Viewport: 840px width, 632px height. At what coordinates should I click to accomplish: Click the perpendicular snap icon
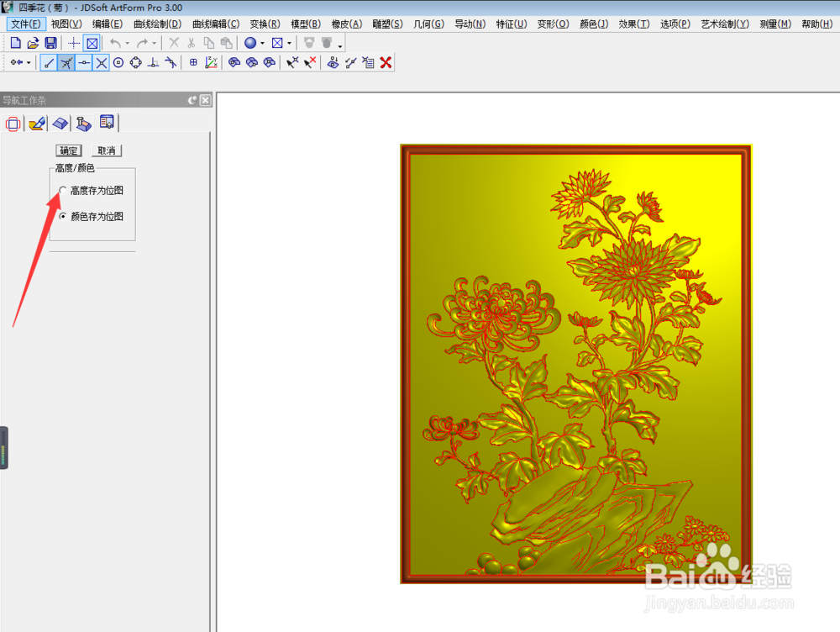tap(153, 63)
